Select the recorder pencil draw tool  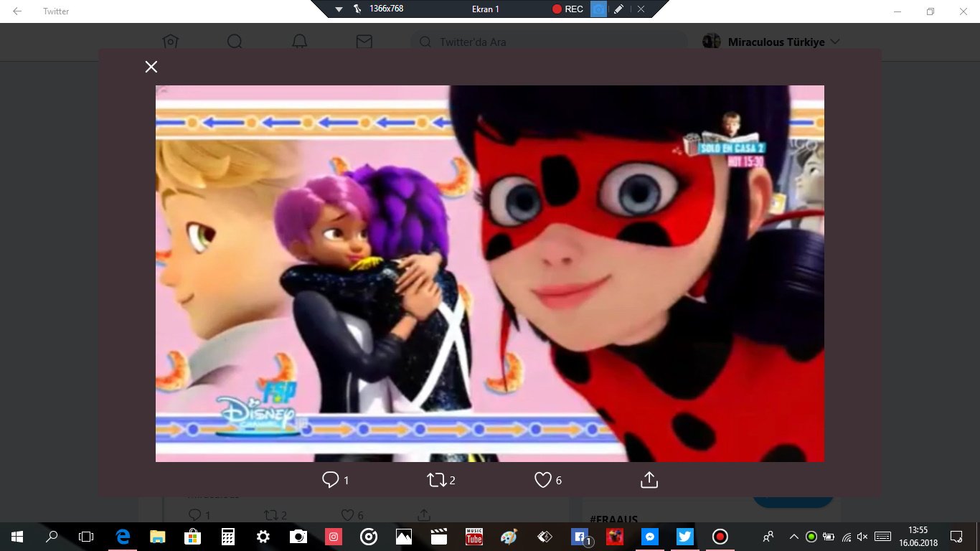pos(618,9)
